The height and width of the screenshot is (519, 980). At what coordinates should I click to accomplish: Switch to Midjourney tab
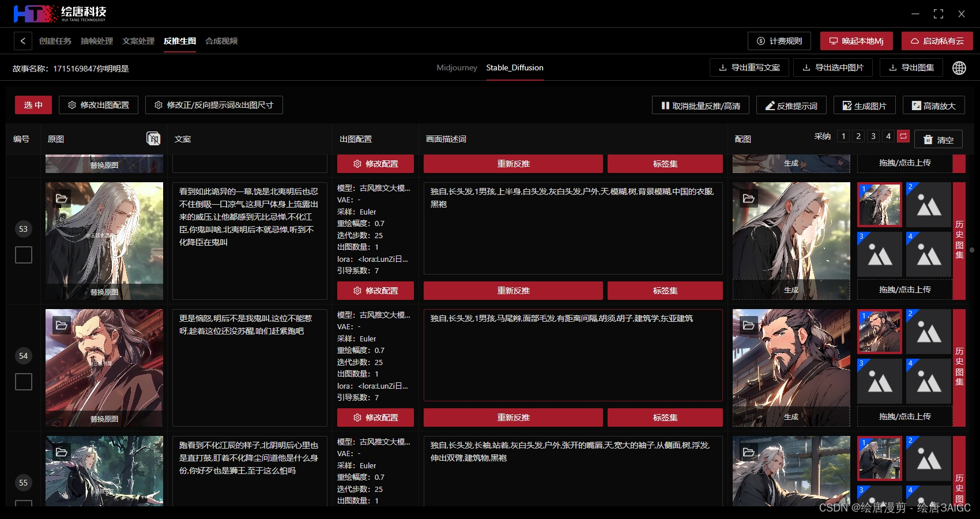click(457, 67)
